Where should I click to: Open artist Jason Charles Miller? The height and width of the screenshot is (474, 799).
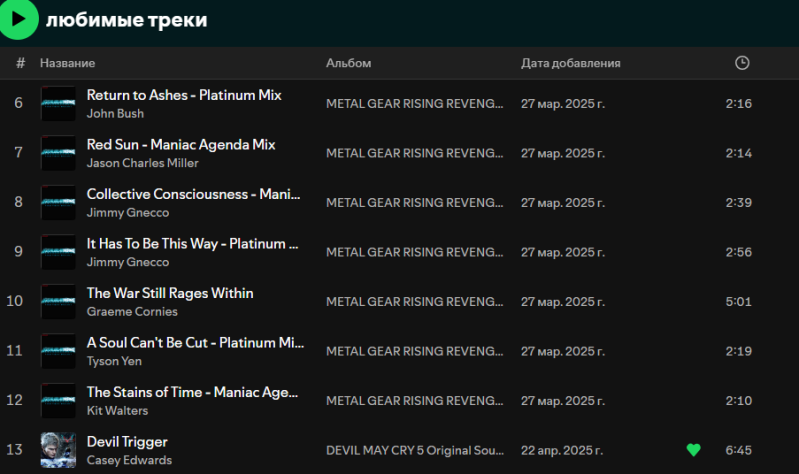point(143,163)
